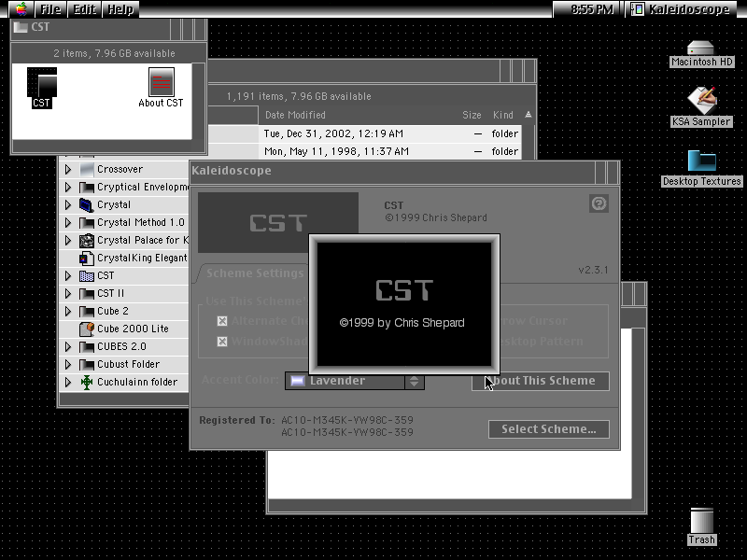Expand the Crossover disclosure triangle
This screenshot has height=560, width=747.
[68, 169]
